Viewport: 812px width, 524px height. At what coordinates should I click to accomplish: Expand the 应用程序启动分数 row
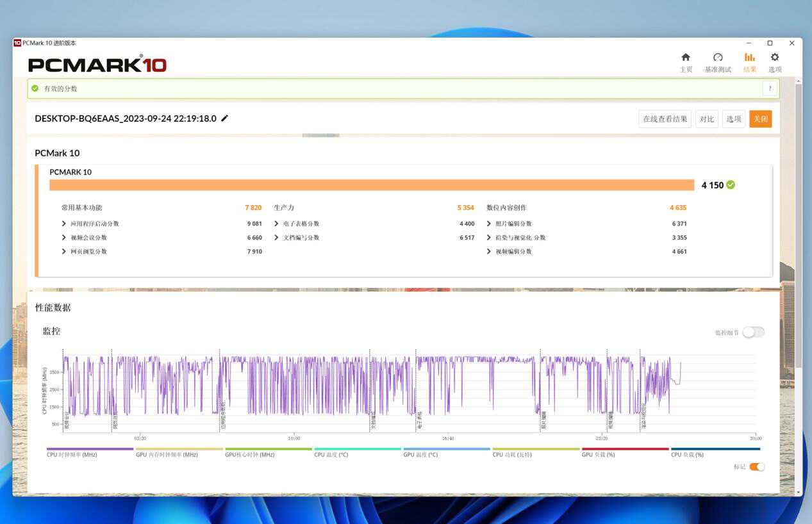click(x=64, y=224)
